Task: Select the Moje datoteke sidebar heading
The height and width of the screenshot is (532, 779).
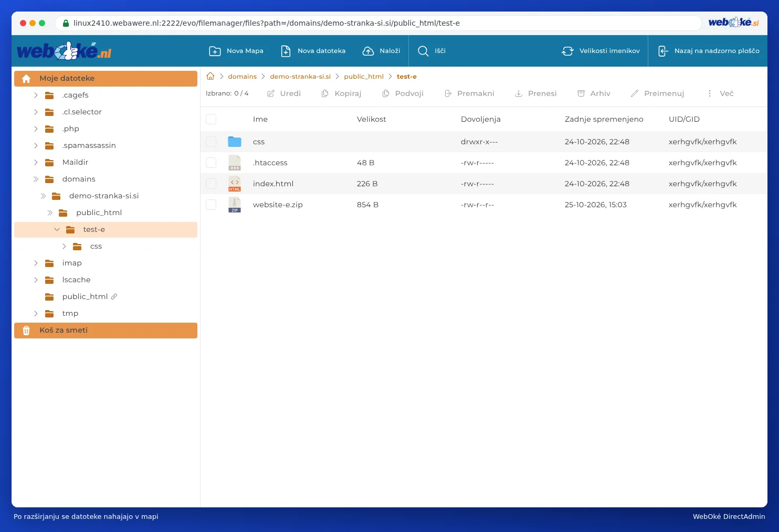Action: tap(106, 79)
